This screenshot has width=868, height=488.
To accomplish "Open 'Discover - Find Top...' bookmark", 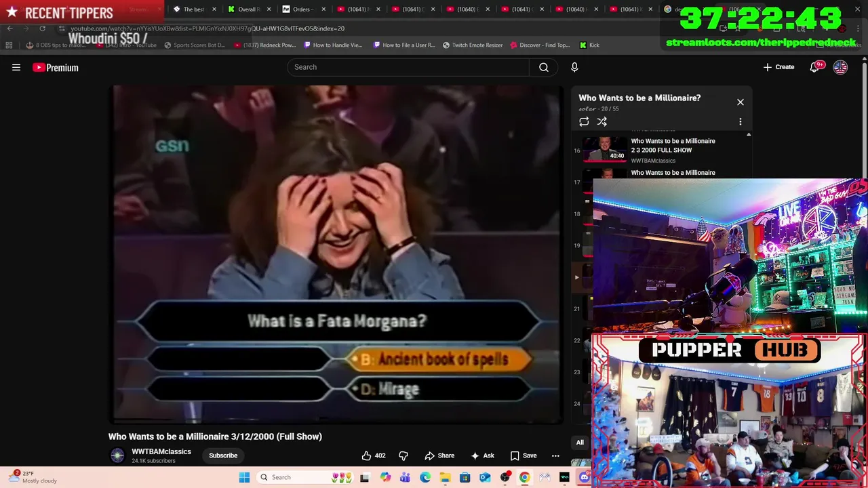I will 540,45.
